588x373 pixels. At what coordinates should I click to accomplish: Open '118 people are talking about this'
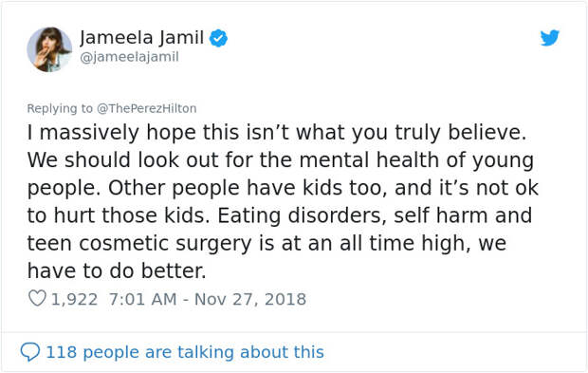185,352
